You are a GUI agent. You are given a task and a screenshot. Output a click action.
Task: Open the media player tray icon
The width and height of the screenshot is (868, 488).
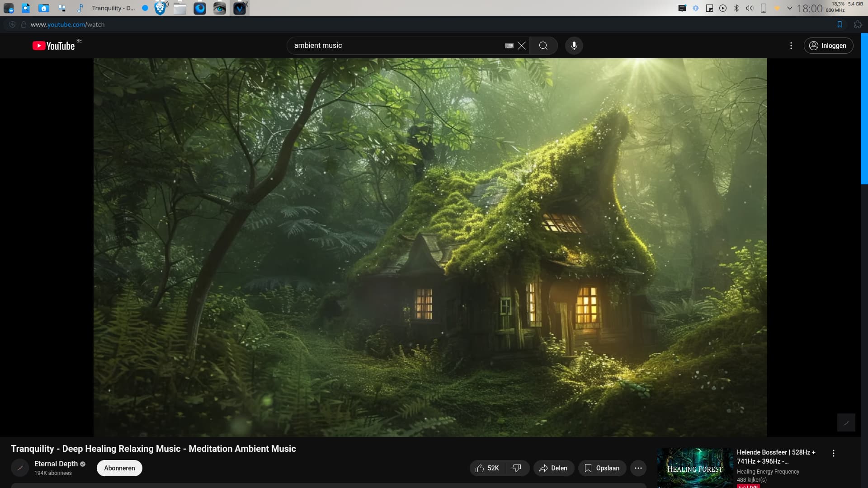coord(723,8)
